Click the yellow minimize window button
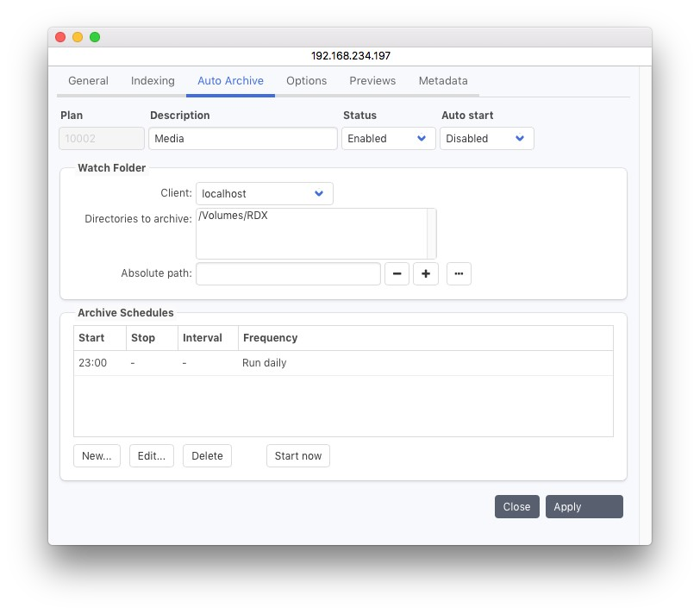The height and width of the screenshot is (614, 700). click(78, 37)
